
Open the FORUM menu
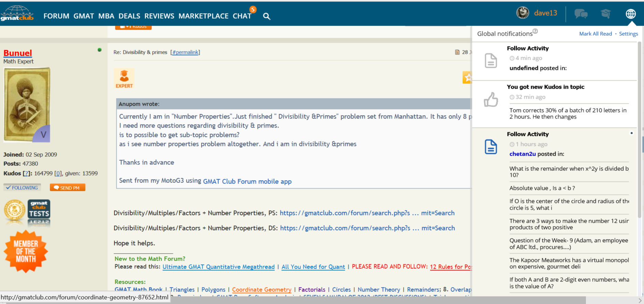56,16
